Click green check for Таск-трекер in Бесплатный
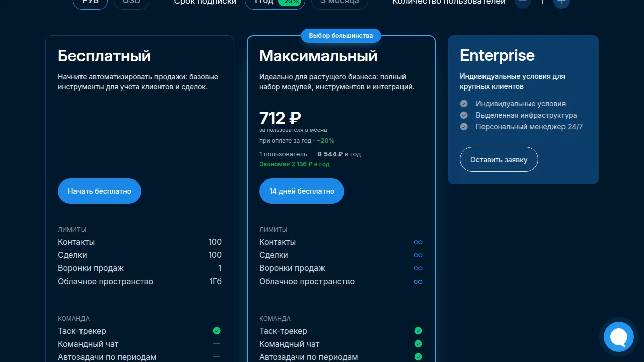Viewport: 644px width, 362px height. [x=217, y=331]
